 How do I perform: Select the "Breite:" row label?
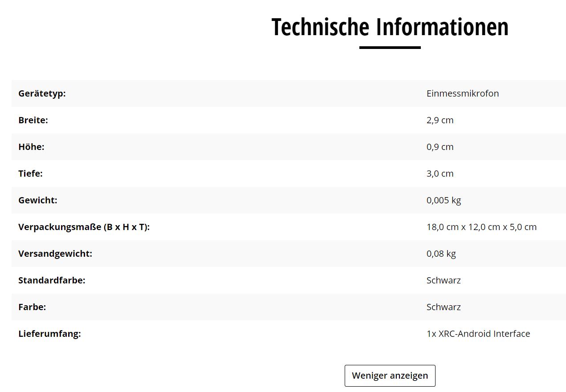click(x=33, y=120)
